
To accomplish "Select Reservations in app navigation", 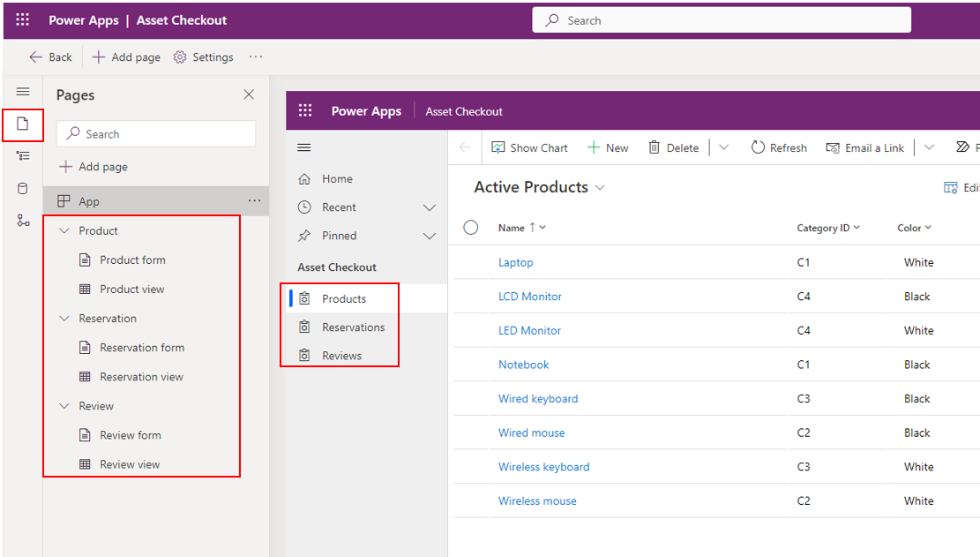I will [353, 327].
